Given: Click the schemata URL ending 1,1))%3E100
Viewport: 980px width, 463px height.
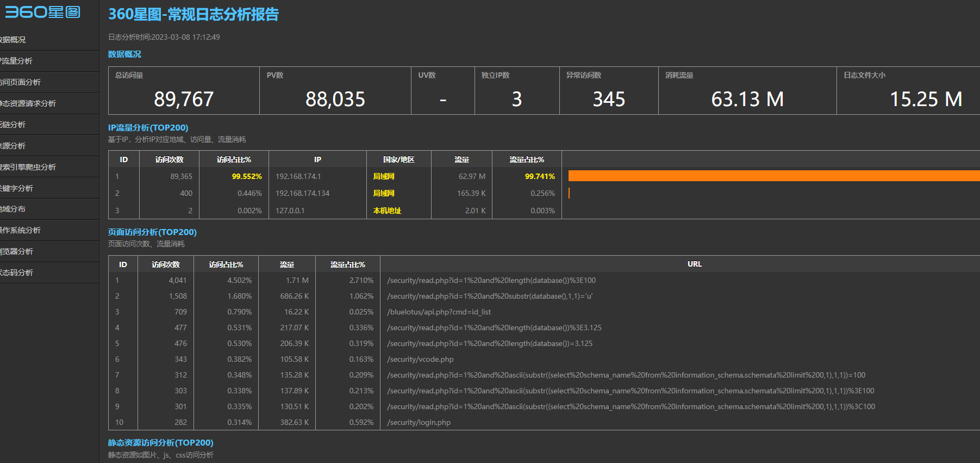Looking at the screenshot, I should click(631, 391).
